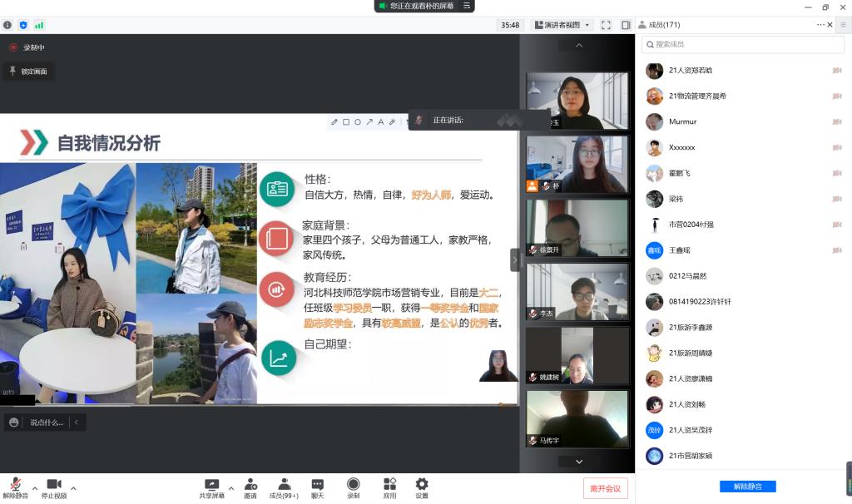Click the red 离开会议 leave button
Viewport: 852px width, 504px height.
(x=605, y=488)
